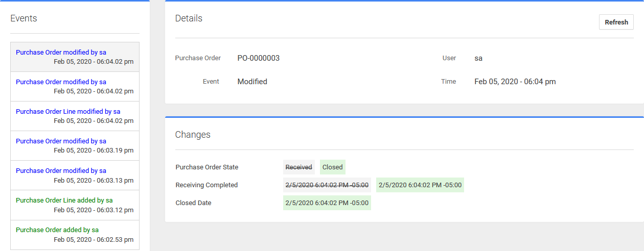Viewport: 644px width, 251px height.
Task: Click the Refresh button
Action: pos(616,22)
